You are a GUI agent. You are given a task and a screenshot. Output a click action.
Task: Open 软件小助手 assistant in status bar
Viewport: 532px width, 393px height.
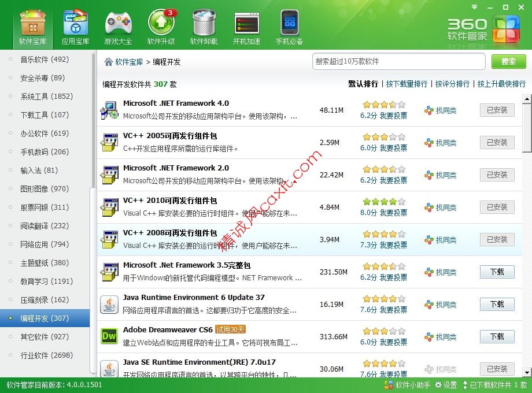point(407,385)
